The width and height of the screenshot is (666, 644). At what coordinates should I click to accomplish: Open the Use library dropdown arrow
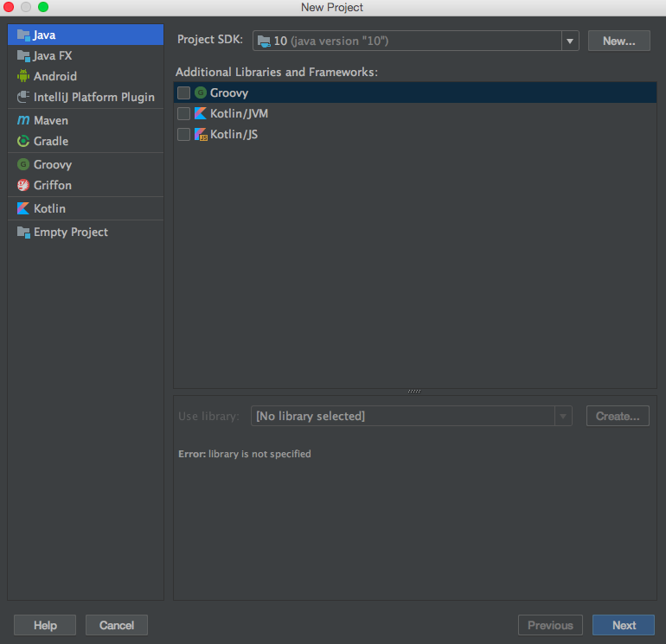(x=563, y=416)
